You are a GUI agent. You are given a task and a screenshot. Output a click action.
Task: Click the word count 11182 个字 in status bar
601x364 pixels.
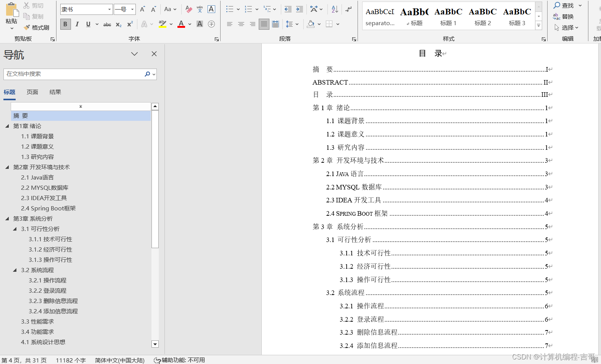pyautogui.click(x=71, y=360)
